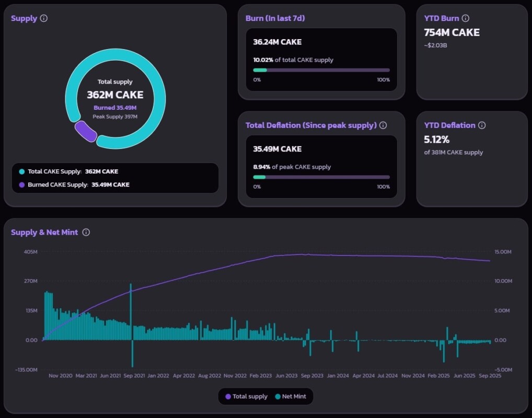Click the 5.12% YTD deflation value
Viewport: 532px width, 418px height.
pyautogui.click(x=437, y=140)
